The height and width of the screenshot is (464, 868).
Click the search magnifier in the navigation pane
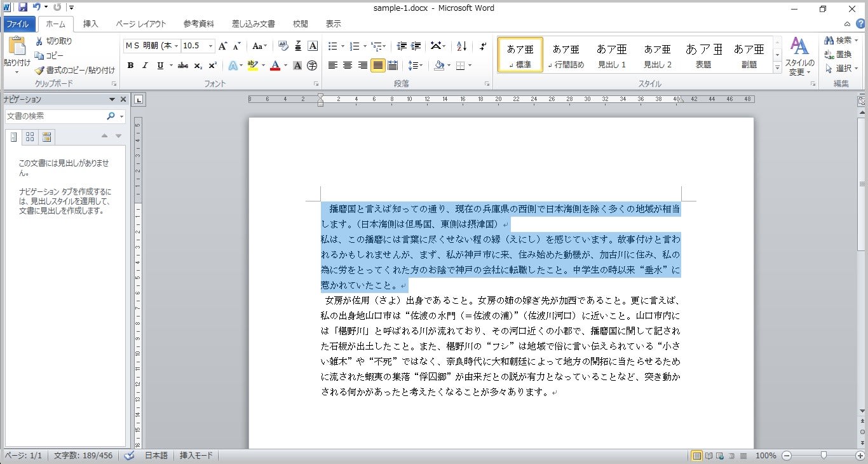click(111, 116)
